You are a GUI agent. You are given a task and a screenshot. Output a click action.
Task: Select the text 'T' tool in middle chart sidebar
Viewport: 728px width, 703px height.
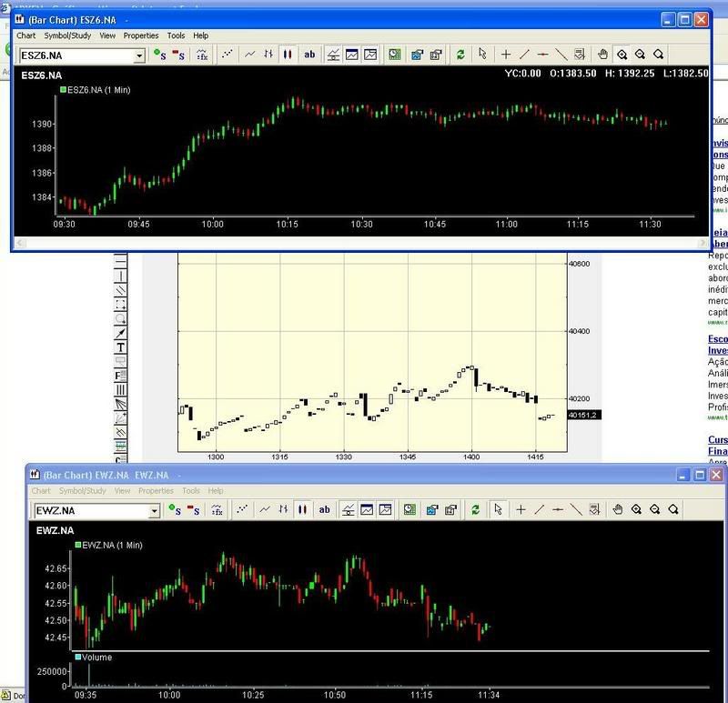(x=121, y=347)
